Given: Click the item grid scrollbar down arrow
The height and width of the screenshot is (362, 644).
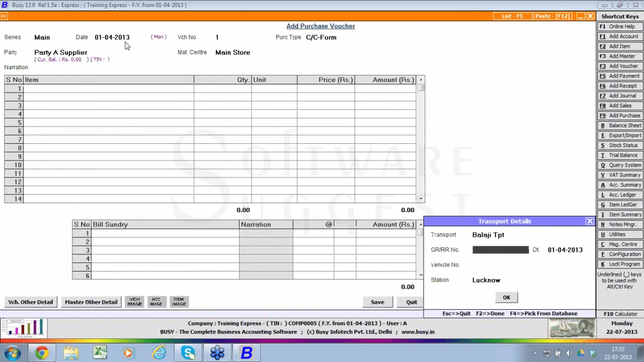Looking at the screenshot, I should [421, 199].
